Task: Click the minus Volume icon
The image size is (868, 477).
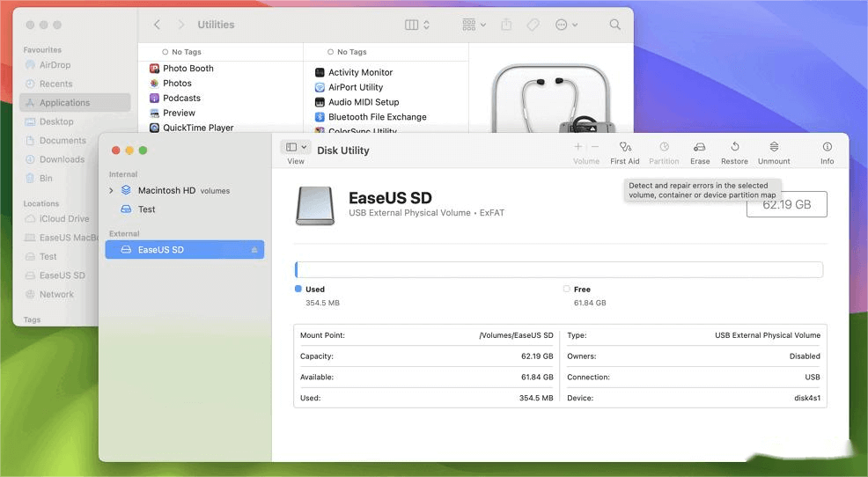Action: tap(595, 147)
